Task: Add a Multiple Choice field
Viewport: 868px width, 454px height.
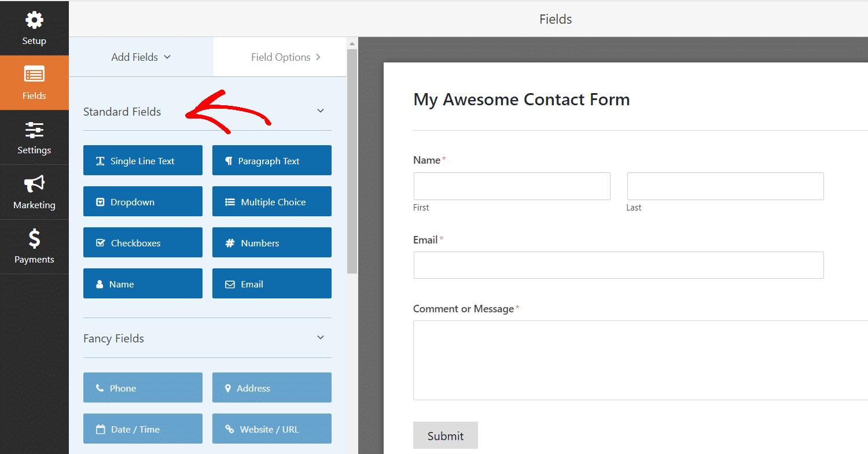Action: click(271, 201)
